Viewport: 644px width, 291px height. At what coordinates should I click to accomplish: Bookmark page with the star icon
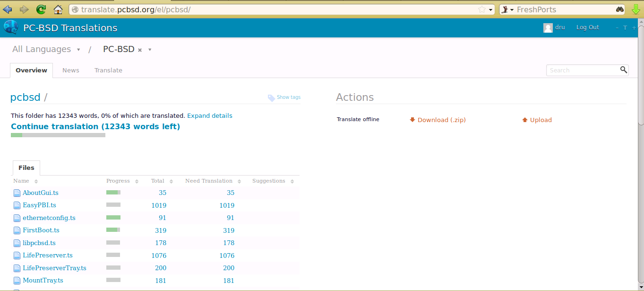click(x=482, y=9)
